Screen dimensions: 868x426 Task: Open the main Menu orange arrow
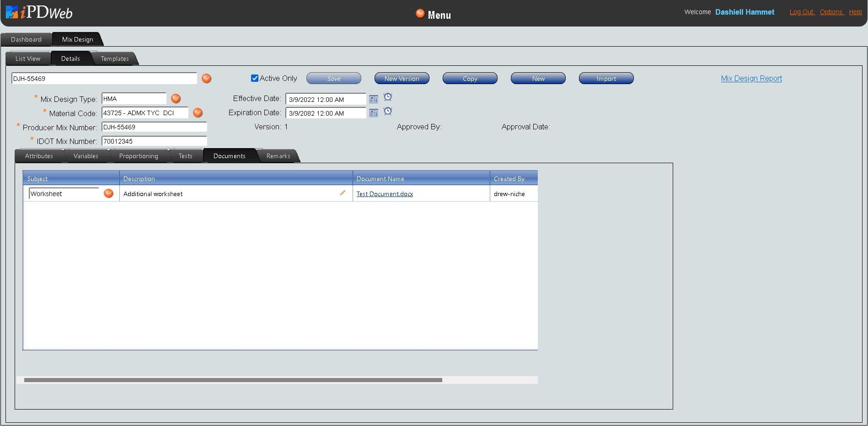tap(420, 14)
